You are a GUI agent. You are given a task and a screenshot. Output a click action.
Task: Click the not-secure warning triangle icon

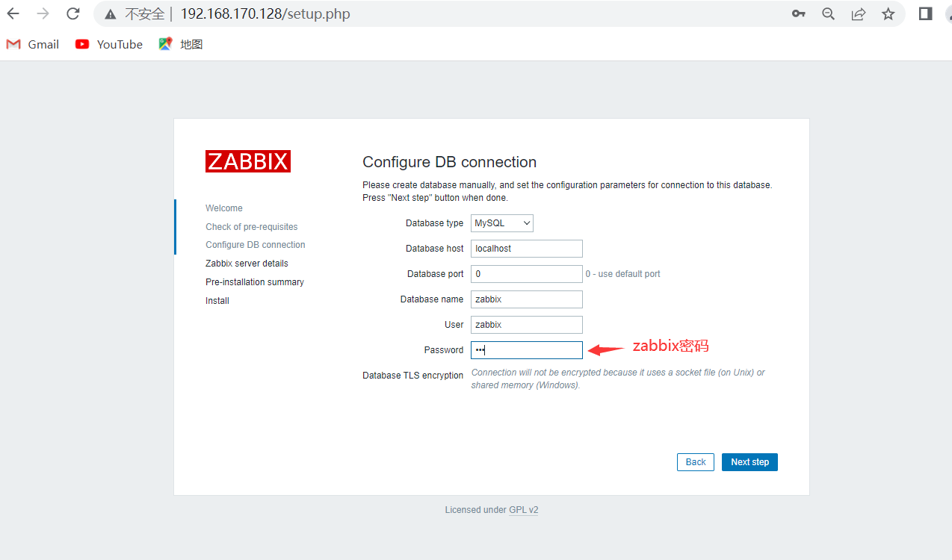point(111,14)
